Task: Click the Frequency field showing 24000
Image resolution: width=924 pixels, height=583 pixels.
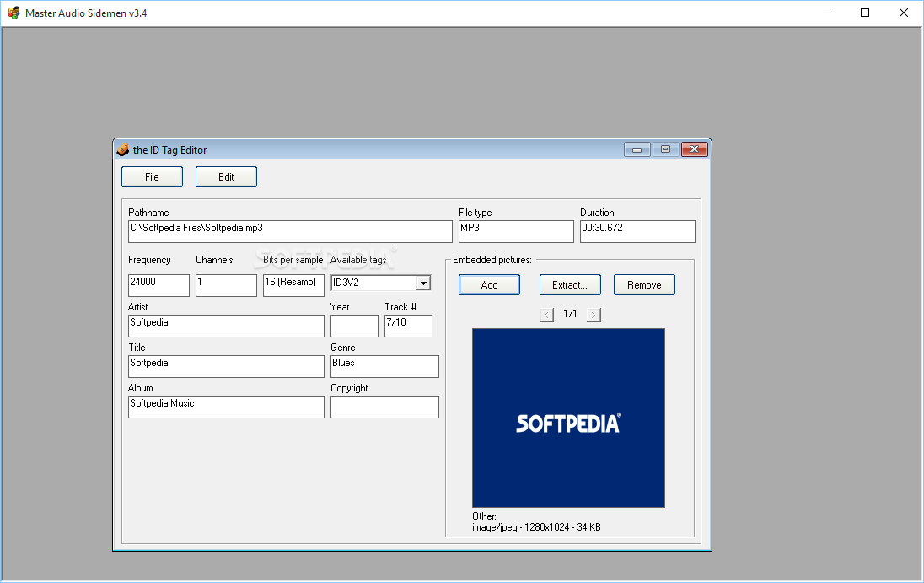Action: (158, 285)
